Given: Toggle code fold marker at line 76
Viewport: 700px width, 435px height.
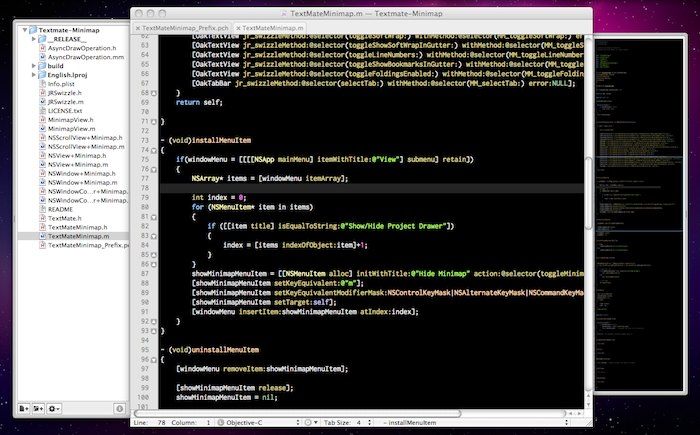Looking at the screenshot, I should click(x=152, y=170).
